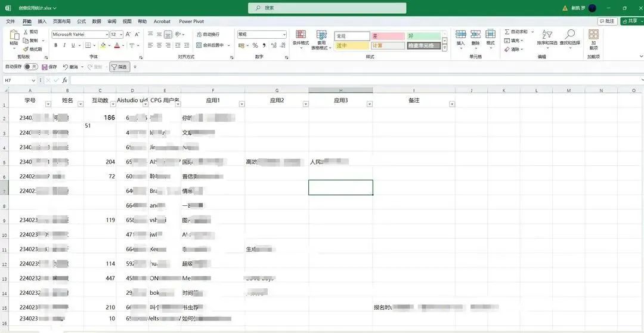Viewport: 644px width, 333px height.
Task: Toggle the Filter (筛选) button in quick access
Action: (119, 67)
